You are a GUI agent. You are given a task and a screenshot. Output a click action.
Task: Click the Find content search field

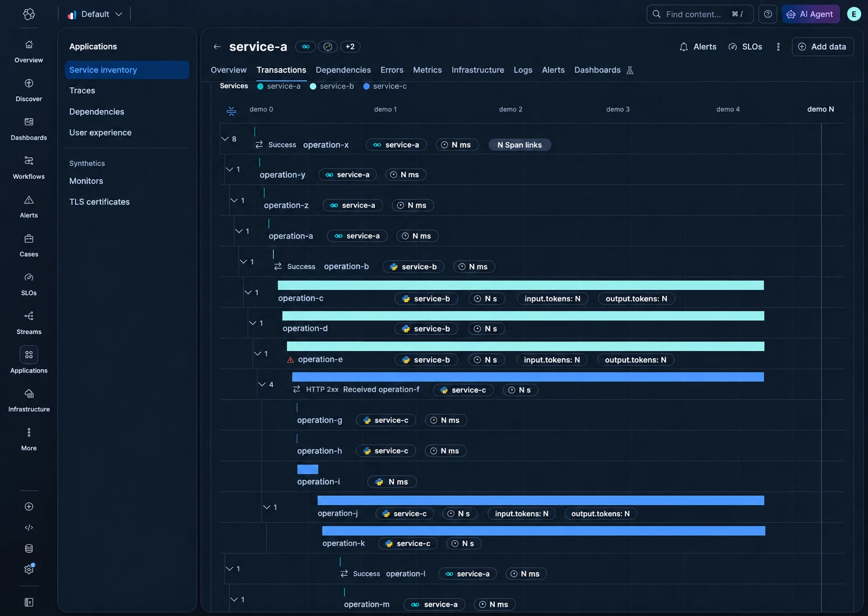point(700,14)
